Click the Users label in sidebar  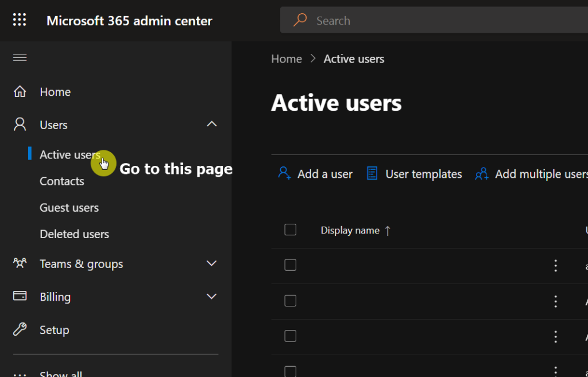[x=53, y=125]
